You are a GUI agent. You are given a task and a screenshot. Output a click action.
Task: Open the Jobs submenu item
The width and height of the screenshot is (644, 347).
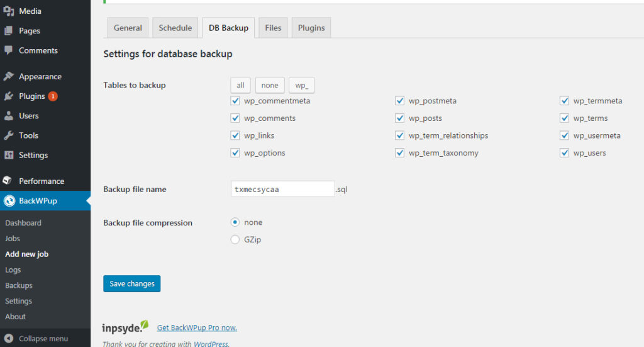point(13,239)
